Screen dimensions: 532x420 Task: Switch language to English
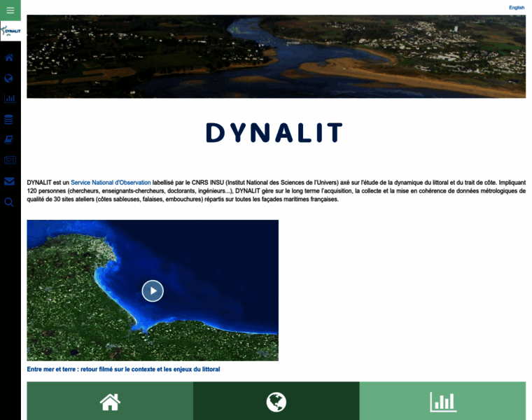pos(517,8)
